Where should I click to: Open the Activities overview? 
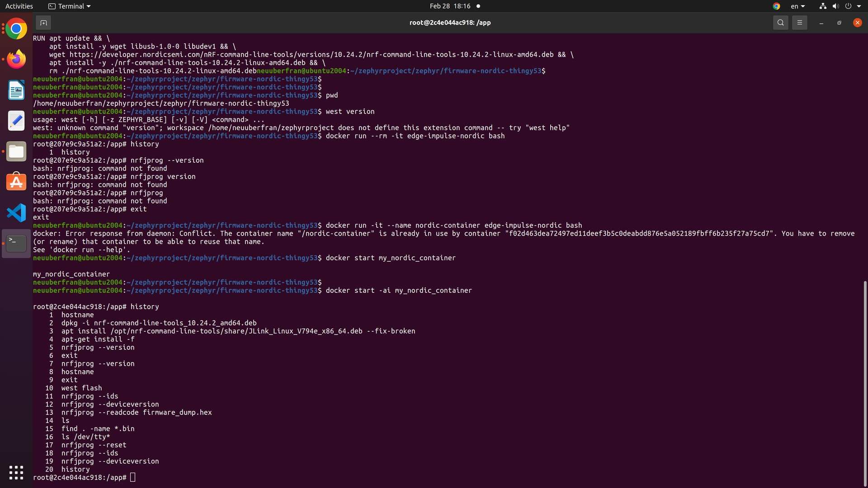click(x=19, y=6)
